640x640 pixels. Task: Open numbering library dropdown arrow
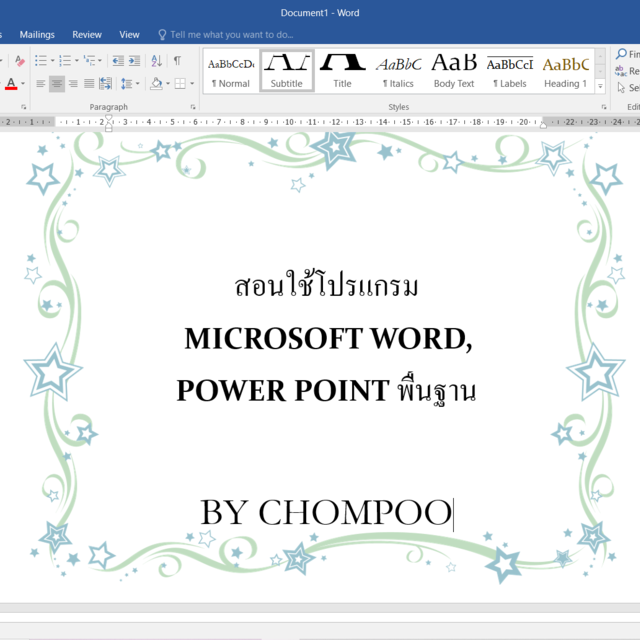point(76,61)
